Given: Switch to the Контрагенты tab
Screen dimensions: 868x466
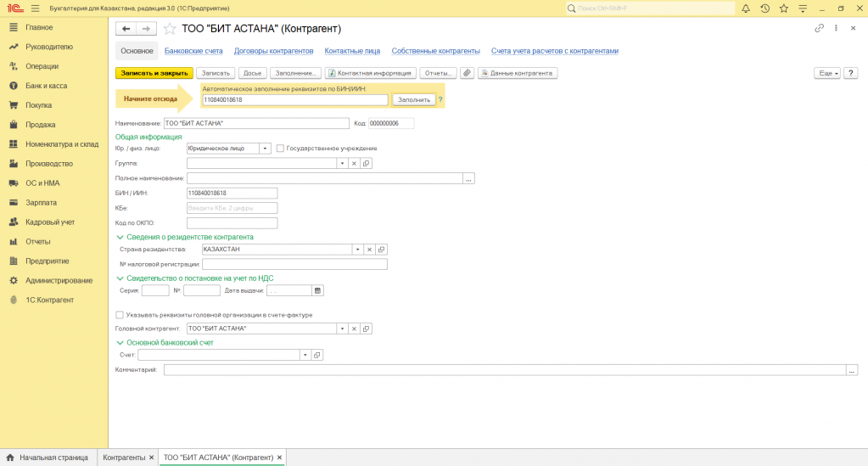Looking at the screenshot, I should 124,458.
